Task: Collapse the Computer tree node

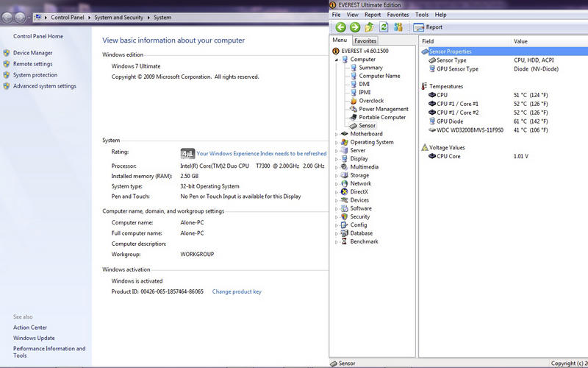Action: click(x=337, y=60)
